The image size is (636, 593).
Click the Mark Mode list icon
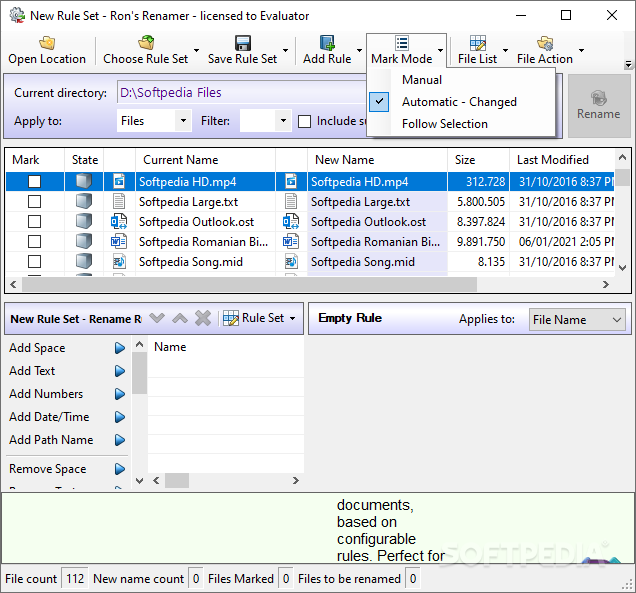(402, 43)
